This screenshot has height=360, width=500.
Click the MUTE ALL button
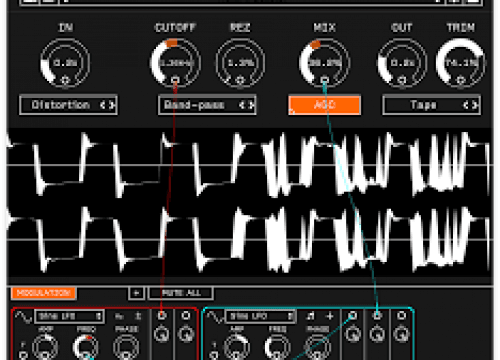(x=181, y=293)
